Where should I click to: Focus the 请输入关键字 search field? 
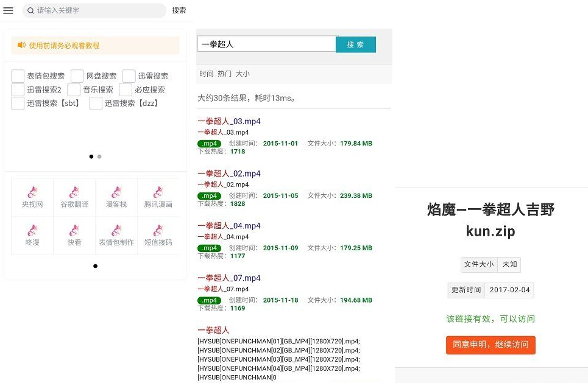tap(97, 10)
